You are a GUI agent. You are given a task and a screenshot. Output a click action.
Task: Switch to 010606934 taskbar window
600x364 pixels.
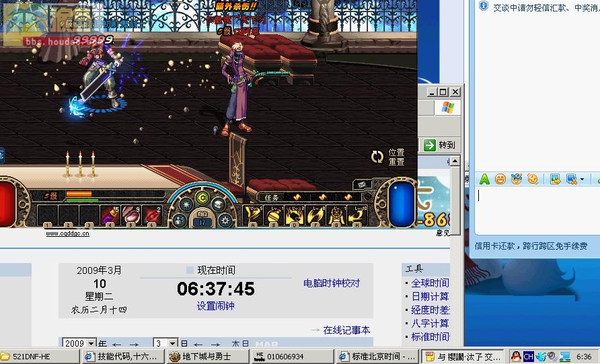tap(293, 357)
